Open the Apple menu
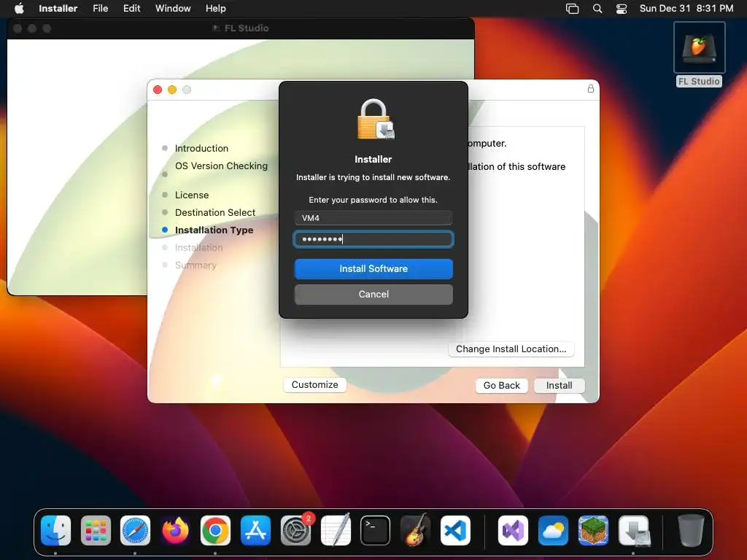The image size is (747, 560). tap(19, 8)
